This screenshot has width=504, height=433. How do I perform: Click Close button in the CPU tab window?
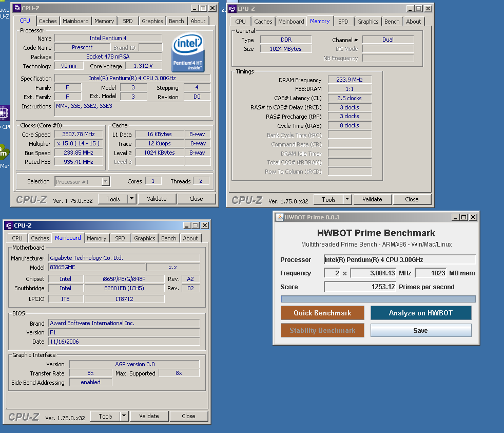197,199
